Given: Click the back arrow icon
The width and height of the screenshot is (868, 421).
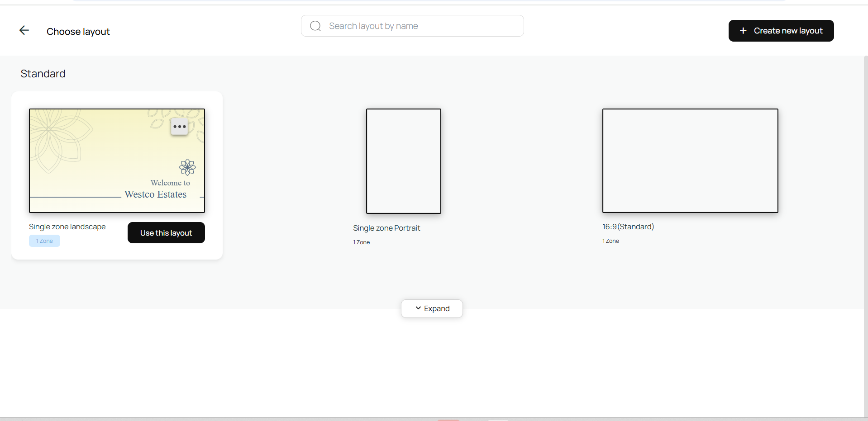Looking at the screenshot, I should [24, 30].
